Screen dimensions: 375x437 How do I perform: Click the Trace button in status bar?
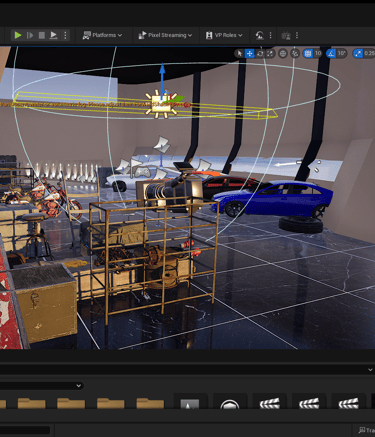pos(366,430)
